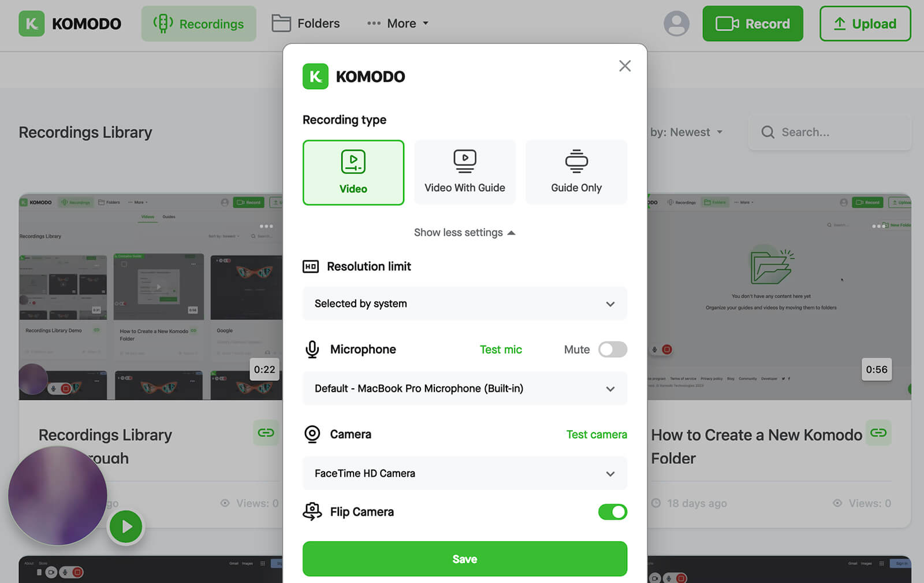Viewport: 924px width, 583px height.
Task: Expand the More menu
Action: 398,24
